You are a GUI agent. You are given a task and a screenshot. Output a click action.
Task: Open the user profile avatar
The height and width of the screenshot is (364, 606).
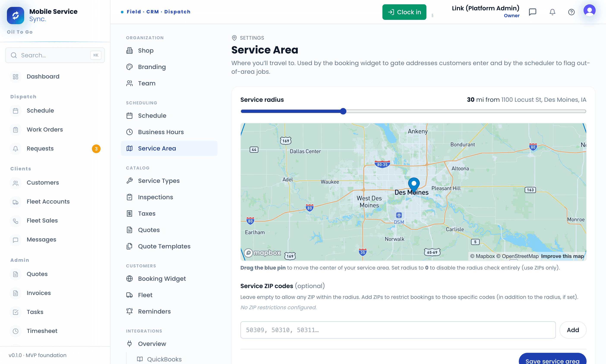coord(589,10)
